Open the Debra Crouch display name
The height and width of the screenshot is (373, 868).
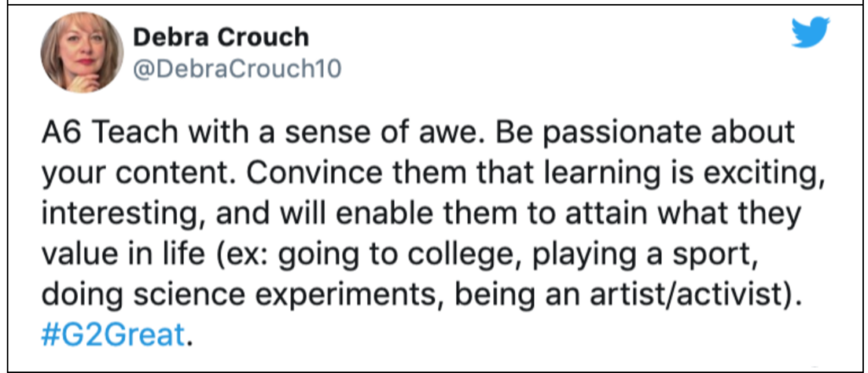tap(221, 37)
